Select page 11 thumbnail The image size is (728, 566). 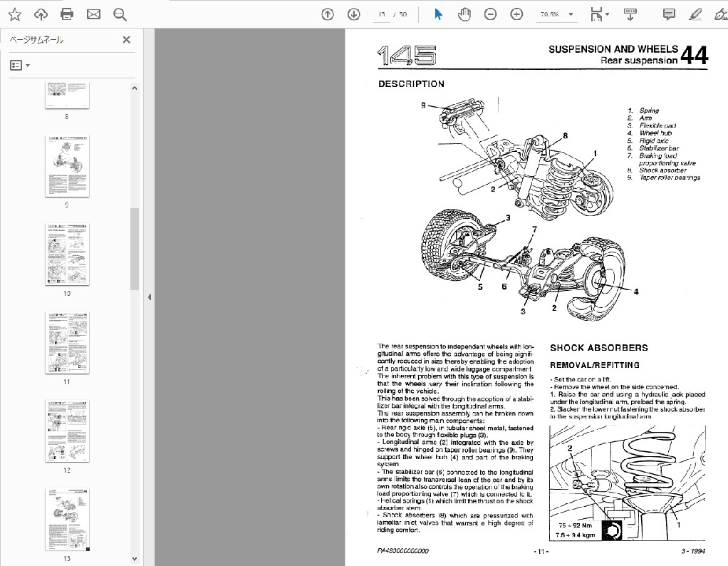pyautogui.click(x=67, y=342)
